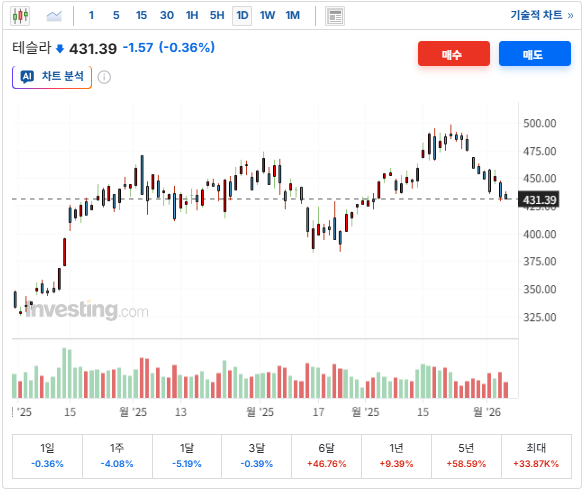583x491 pixels.
Task: Switch to the area chart type icon
Action: coord(54,16)
